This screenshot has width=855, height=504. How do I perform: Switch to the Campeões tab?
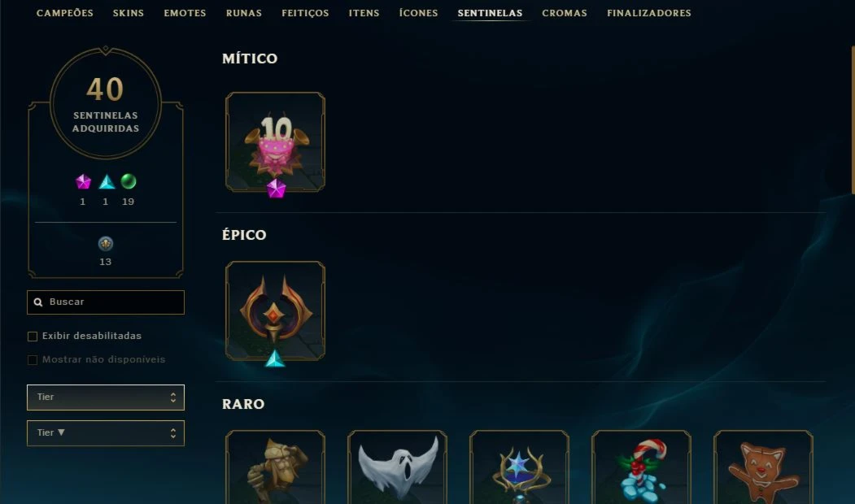tap(65, 13)
